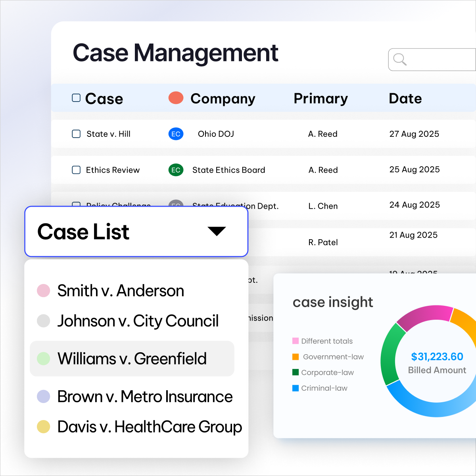This screenshot has width=476, height=476.
Task: Click the Criminal-law blue legend swatch
Action: (x=295, y=388)
